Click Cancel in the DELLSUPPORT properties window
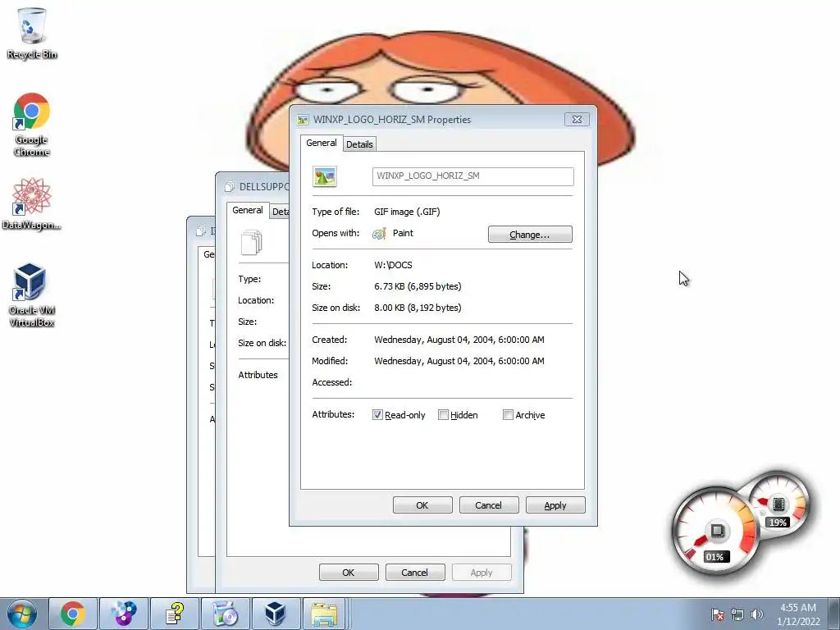 point(414,572)
